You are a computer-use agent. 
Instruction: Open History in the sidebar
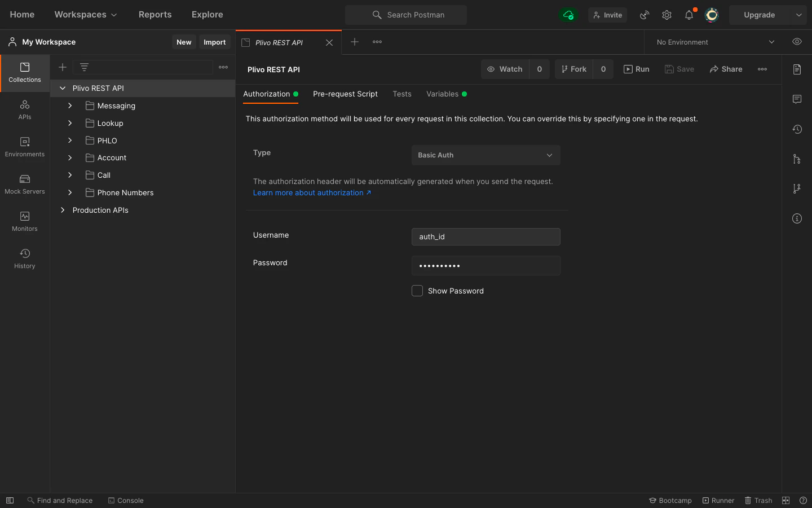[25, 259]
